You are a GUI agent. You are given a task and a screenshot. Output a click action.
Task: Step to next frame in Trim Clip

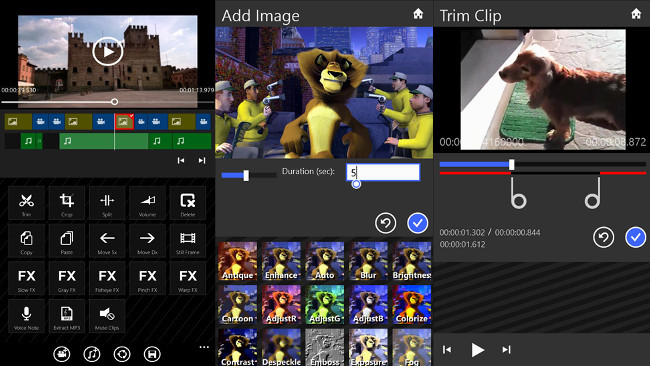506,350
